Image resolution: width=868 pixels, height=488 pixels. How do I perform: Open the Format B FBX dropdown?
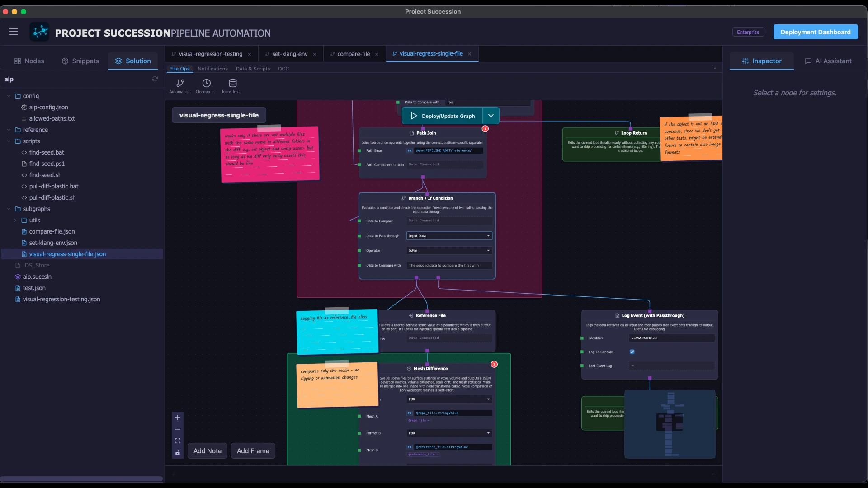pyautogui.click(x=449, y=433)
